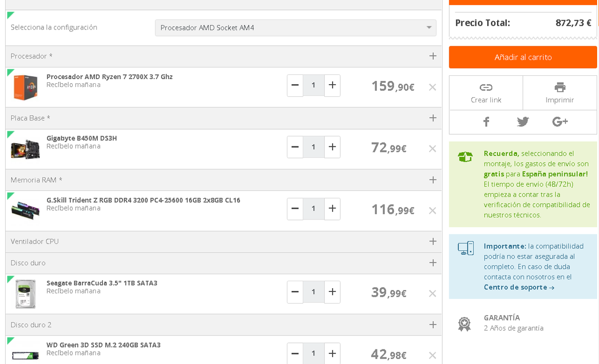Increase quantity of G.Skill Trident Z RAM
The width and height of the screenshot is (599, 364).
tap(332, 209)
